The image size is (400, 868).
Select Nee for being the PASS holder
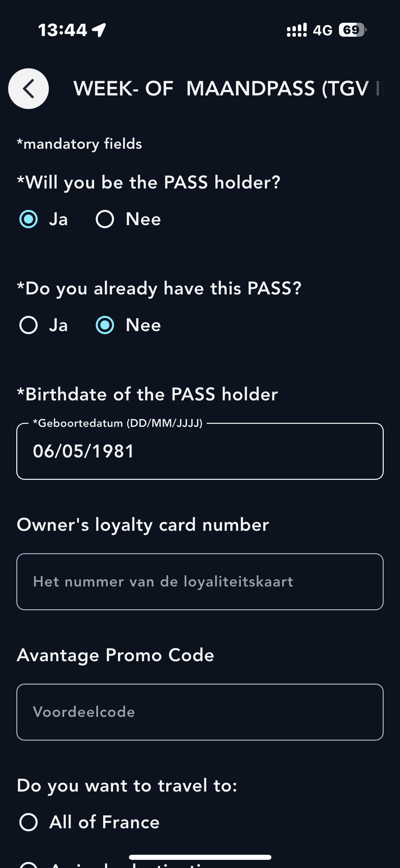[105, 219]
